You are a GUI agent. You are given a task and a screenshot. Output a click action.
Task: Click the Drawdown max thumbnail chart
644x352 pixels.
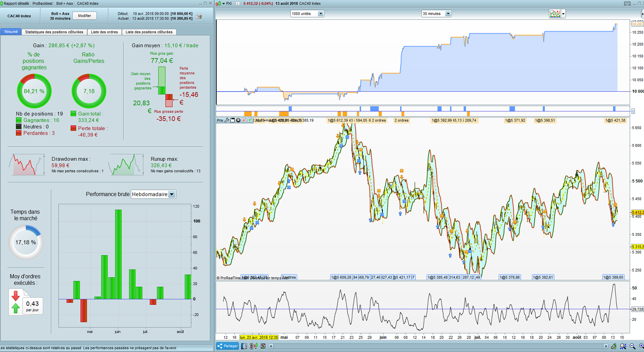point(27,164)
